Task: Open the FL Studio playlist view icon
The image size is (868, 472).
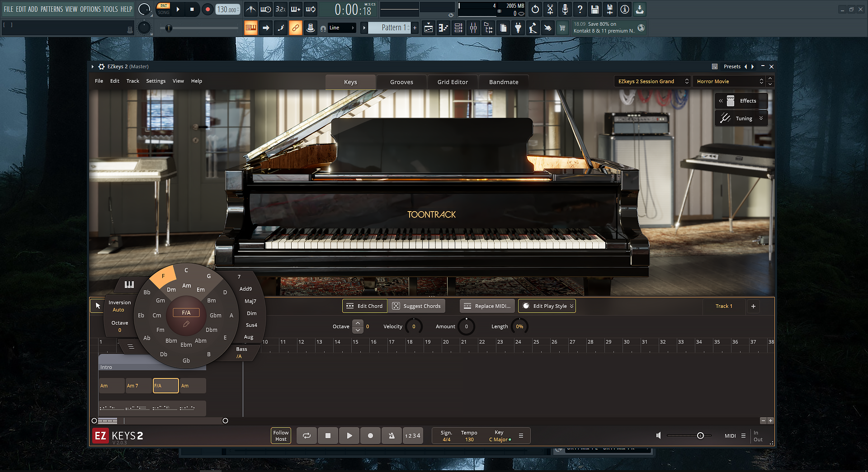Action: point(429,28)
